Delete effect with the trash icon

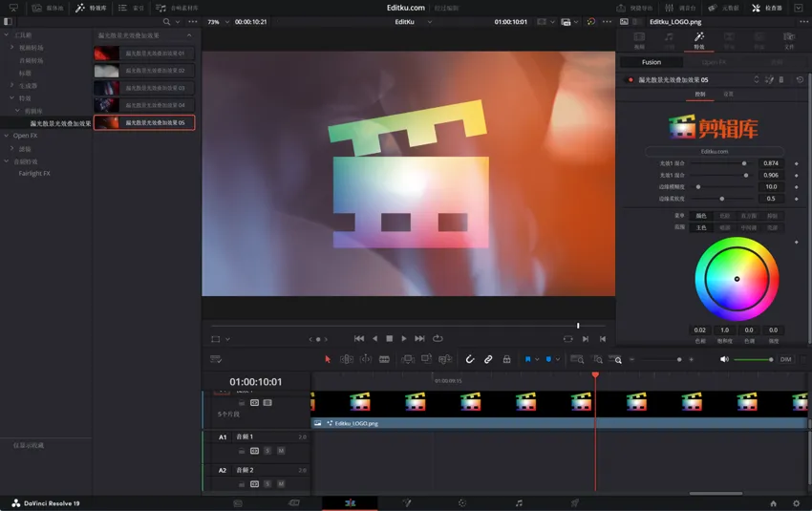[781, 80]
